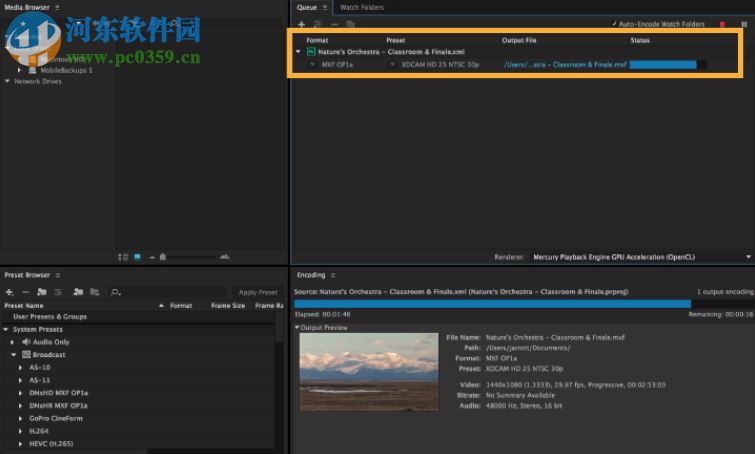
Task: Click the preset search magnifier icon
Action: pyautogui.click(x=115, y=292)
